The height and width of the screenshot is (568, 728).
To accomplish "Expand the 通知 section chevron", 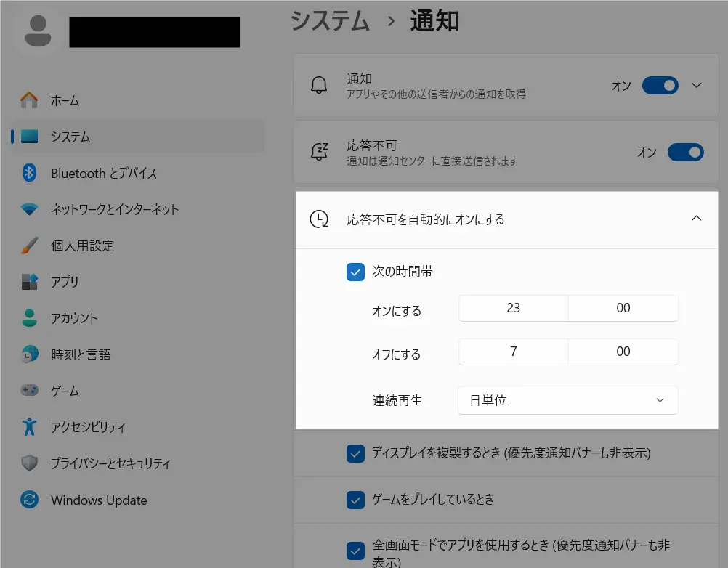I will 697,86.
